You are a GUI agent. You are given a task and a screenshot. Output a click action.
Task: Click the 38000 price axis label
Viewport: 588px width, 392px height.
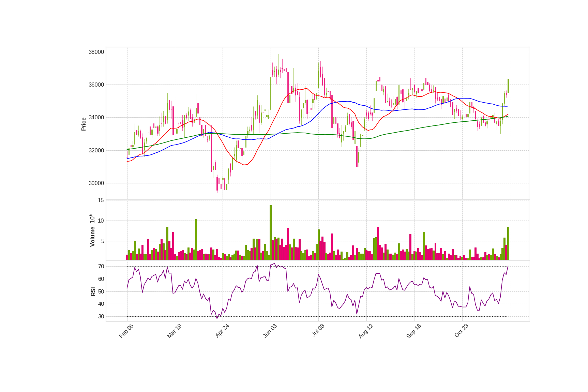[96, 52]
